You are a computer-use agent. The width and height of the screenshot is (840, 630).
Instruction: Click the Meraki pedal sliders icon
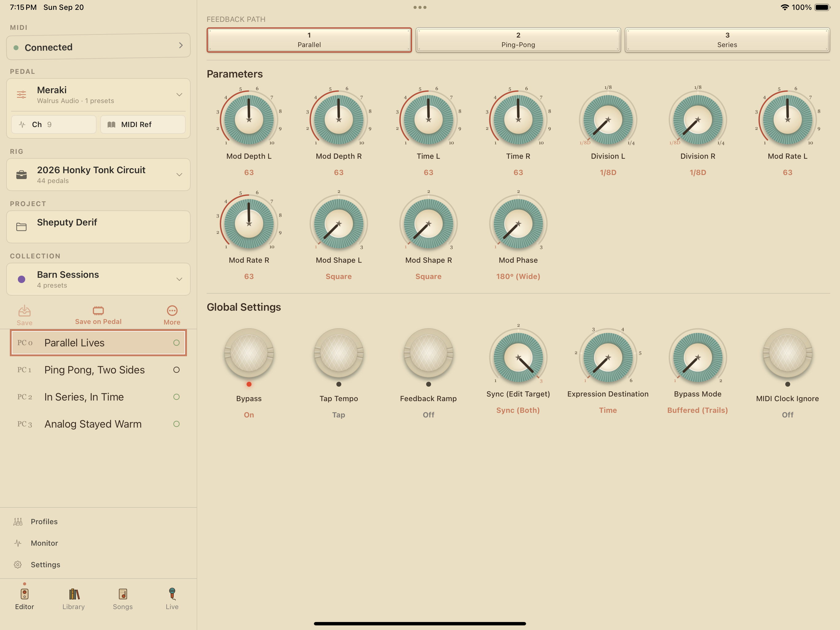(x=22, y=95)
